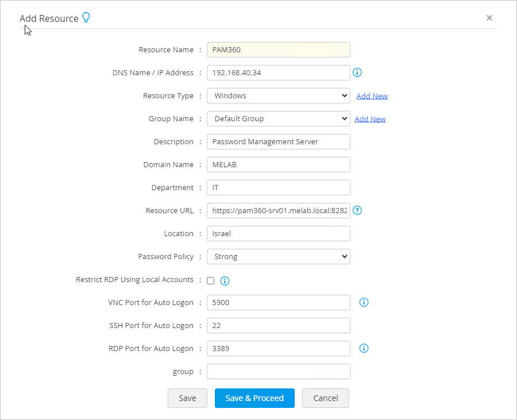Click the lightbulb tips icon beside Add Resource
The height and width of the screenshot is (420, 517).
[86, 18]
